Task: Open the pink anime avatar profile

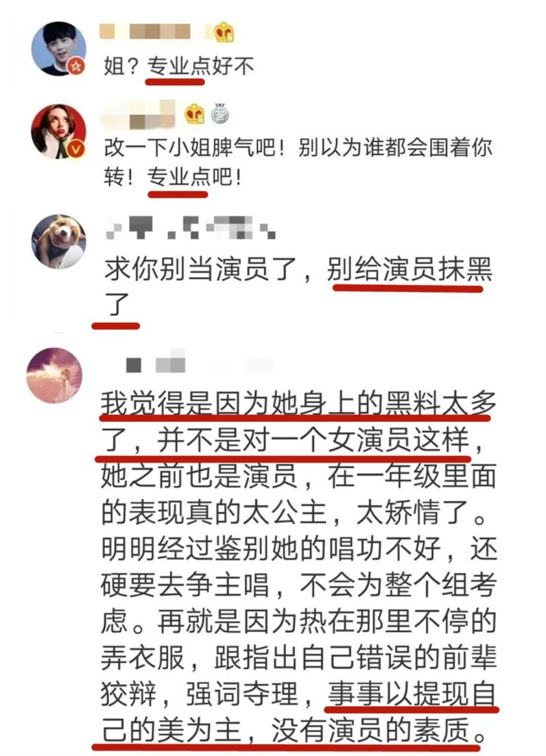Action: click(x=54, y=375)
